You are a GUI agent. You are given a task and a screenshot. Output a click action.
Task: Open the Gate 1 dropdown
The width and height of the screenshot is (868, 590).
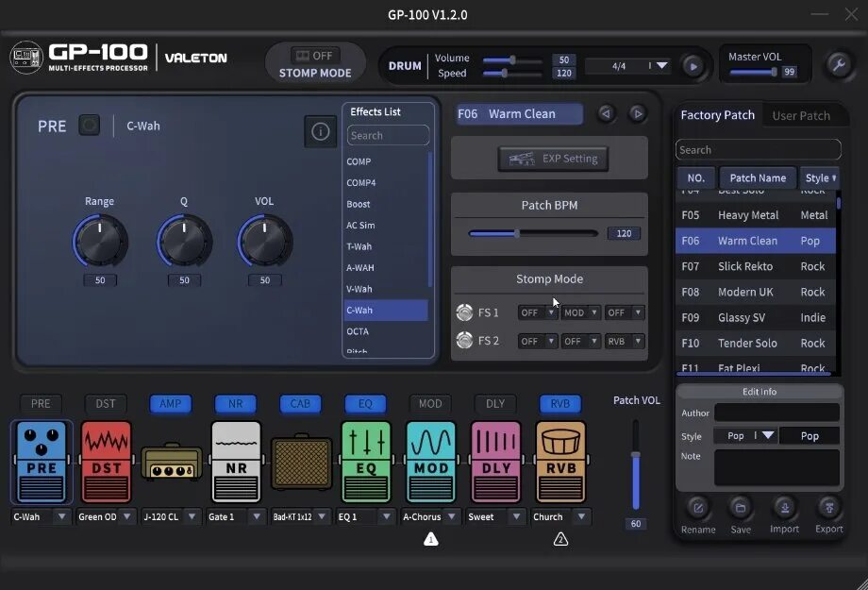257,516
